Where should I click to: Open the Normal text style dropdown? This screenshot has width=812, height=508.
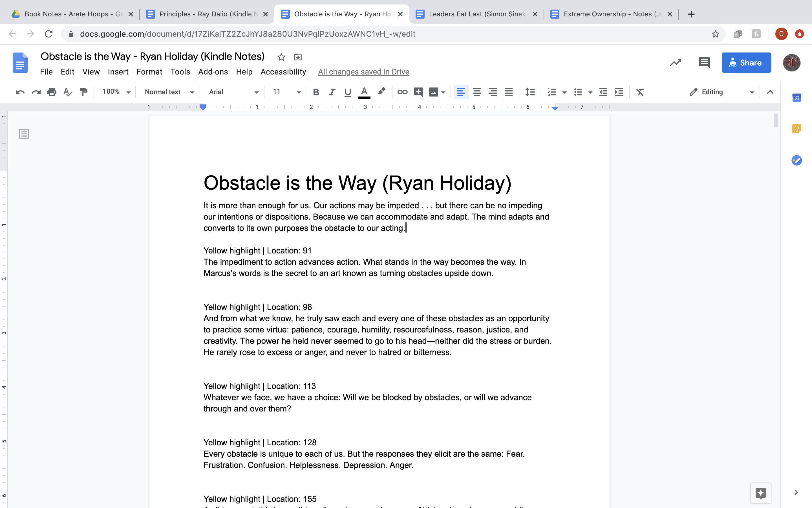(169, 92)
